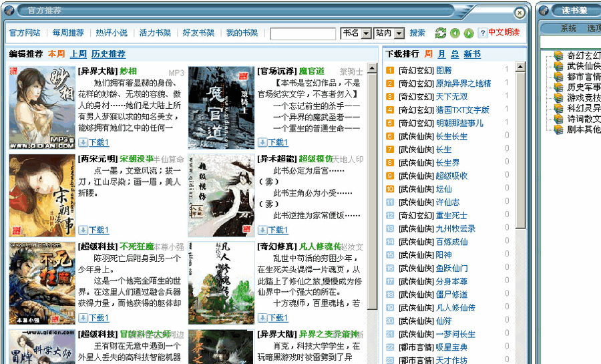Click download ranking scroll-up arrow
The height and width of the screenshot is (364, 601).
(x=520, y=67)
